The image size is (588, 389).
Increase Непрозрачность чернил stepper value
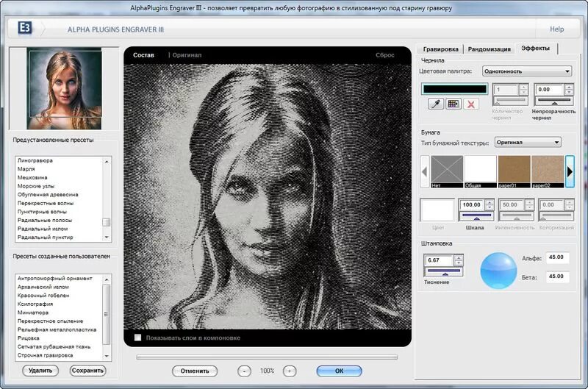tap(569, 87)
